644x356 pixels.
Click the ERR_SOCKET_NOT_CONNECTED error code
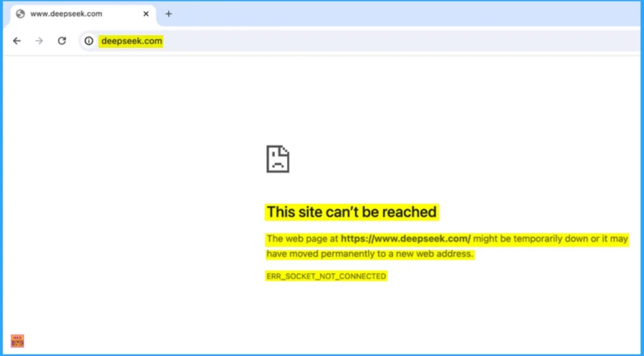point(326,276)
